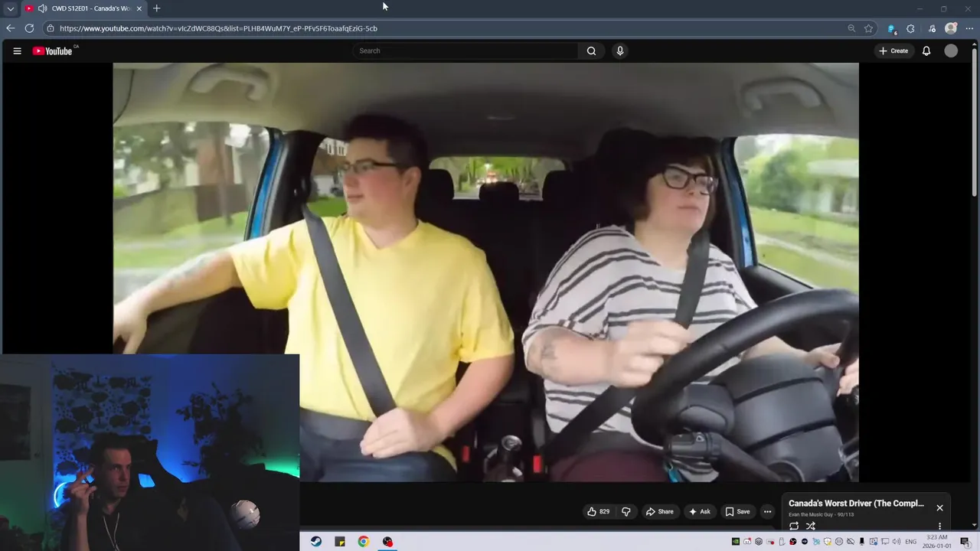Viewport: 980px width, 551px height.
Task: Mute the tab via speaker icon
Action: tap(42, 8)
